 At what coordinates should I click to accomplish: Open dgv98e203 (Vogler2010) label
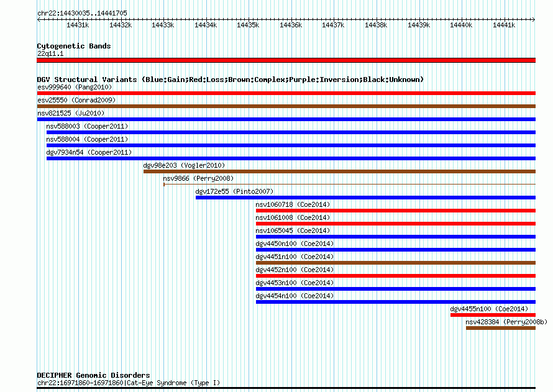[184, 165]
